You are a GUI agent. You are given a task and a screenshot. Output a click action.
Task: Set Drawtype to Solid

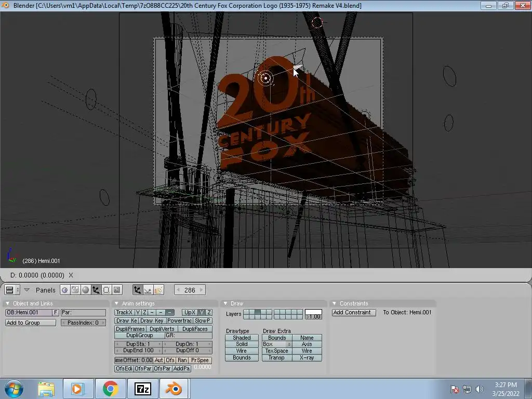click(x=242, y=344)
